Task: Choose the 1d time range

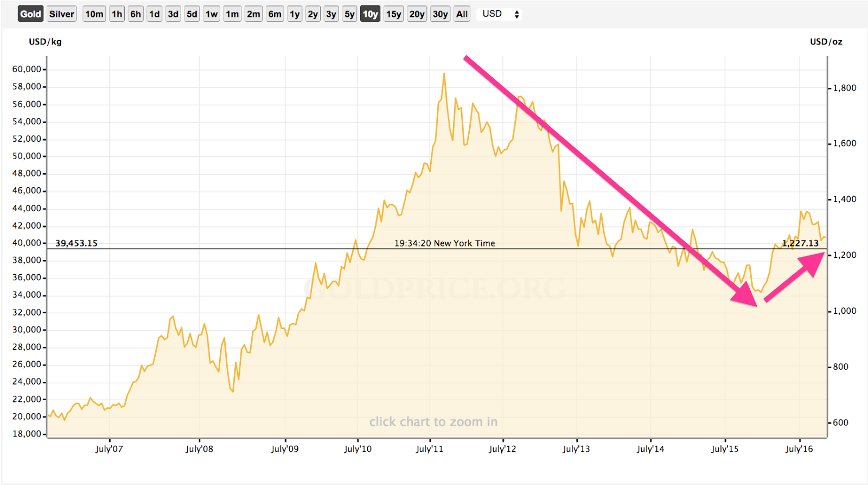Action: pyautogui.click(x=155, y=14)
